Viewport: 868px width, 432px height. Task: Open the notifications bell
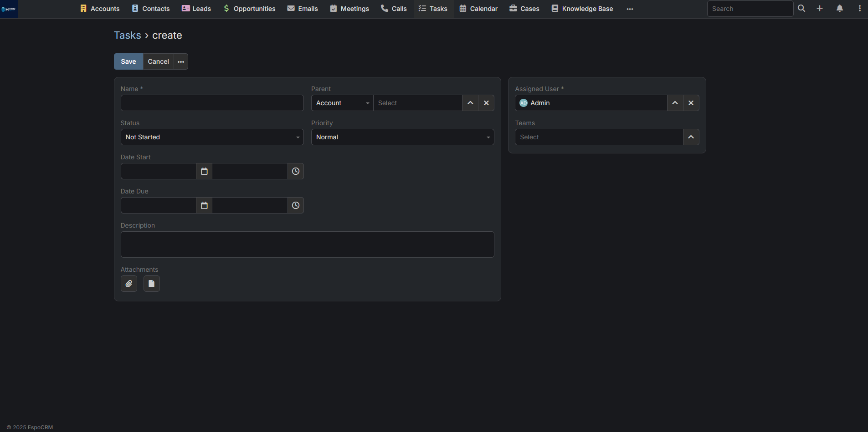pyautogui.click(x=840, y=9)
